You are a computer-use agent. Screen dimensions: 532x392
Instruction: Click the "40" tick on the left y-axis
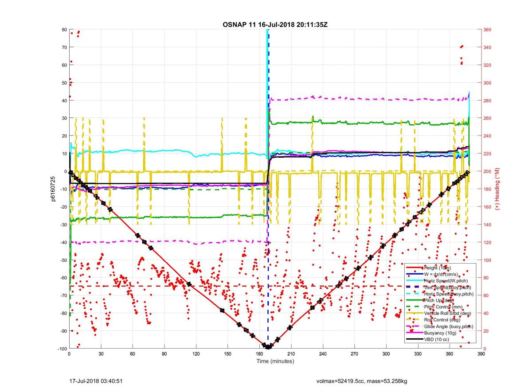tap(64, 101)
